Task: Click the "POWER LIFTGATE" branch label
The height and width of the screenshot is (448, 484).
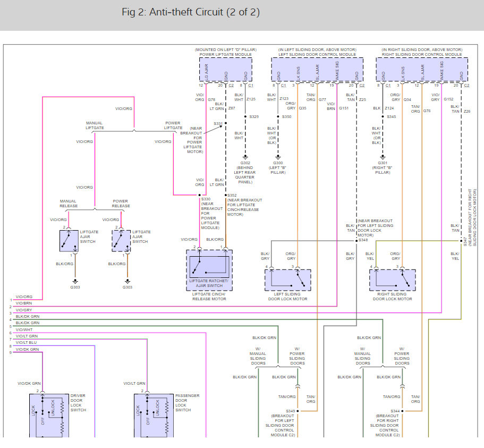Action: click(x=173, y=125)
